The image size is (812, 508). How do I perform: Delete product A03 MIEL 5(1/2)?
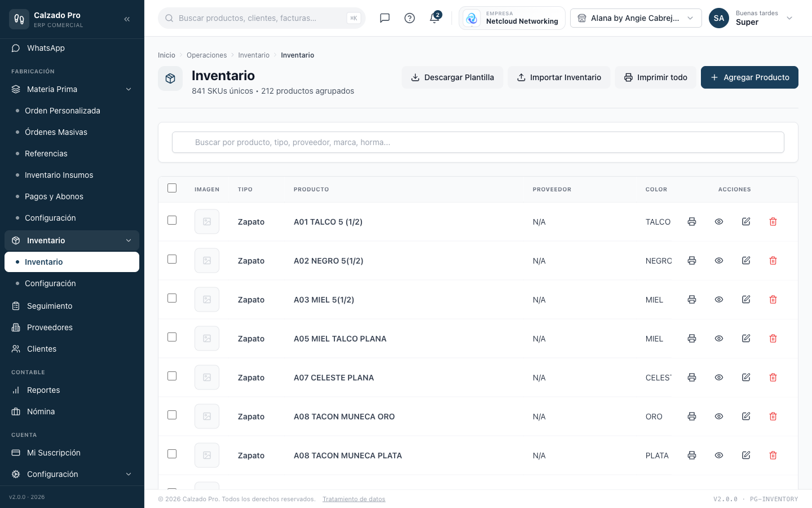coord(773,300)
